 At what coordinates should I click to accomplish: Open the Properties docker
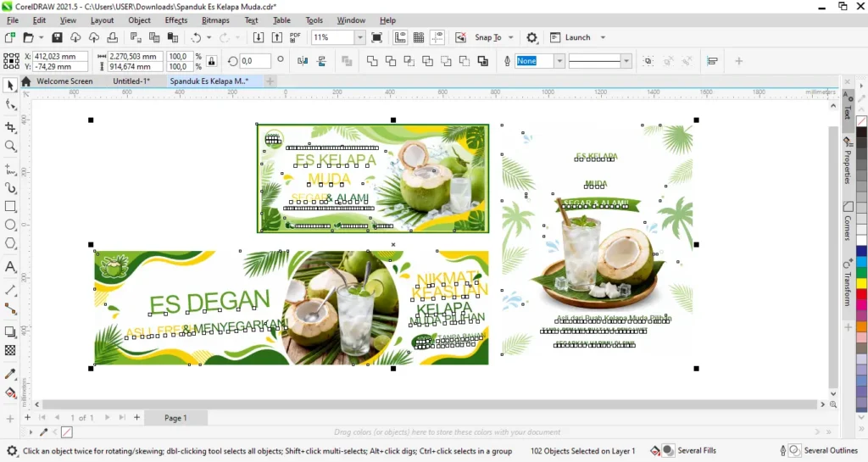coord(847,160)
